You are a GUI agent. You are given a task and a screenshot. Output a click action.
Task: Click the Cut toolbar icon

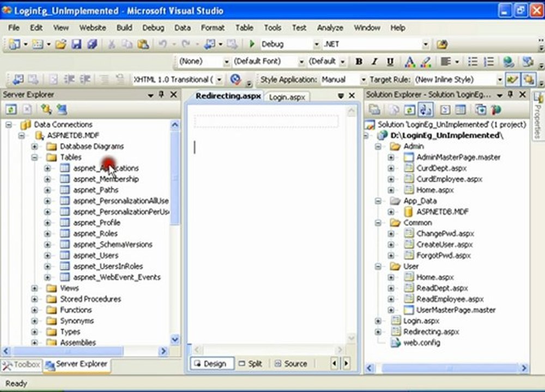(112, 44)
